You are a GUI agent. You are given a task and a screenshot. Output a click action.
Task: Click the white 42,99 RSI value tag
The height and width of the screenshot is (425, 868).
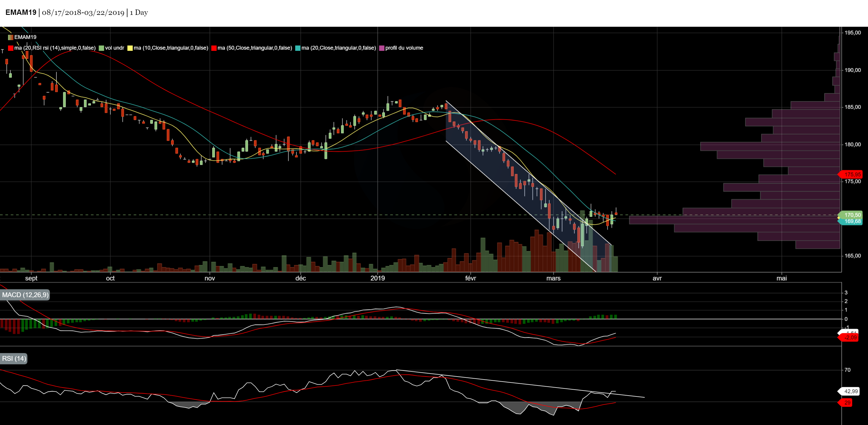tap(849, 391)
